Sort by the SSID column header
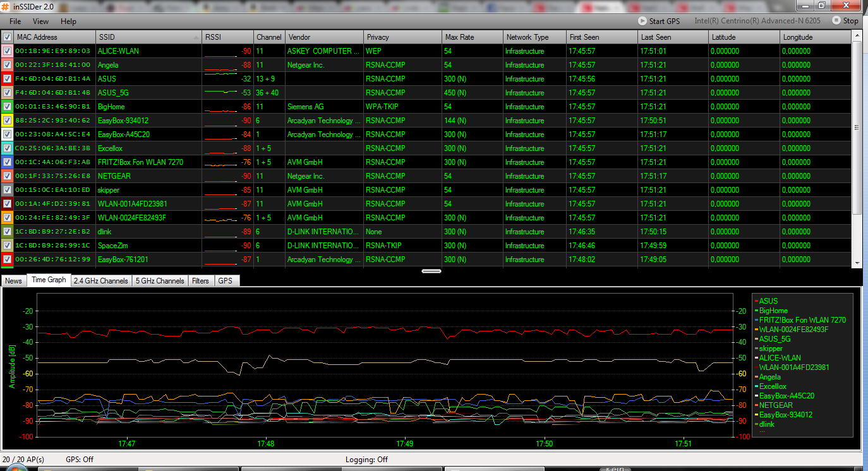This screenshot has height=471, width=868. 148,37
